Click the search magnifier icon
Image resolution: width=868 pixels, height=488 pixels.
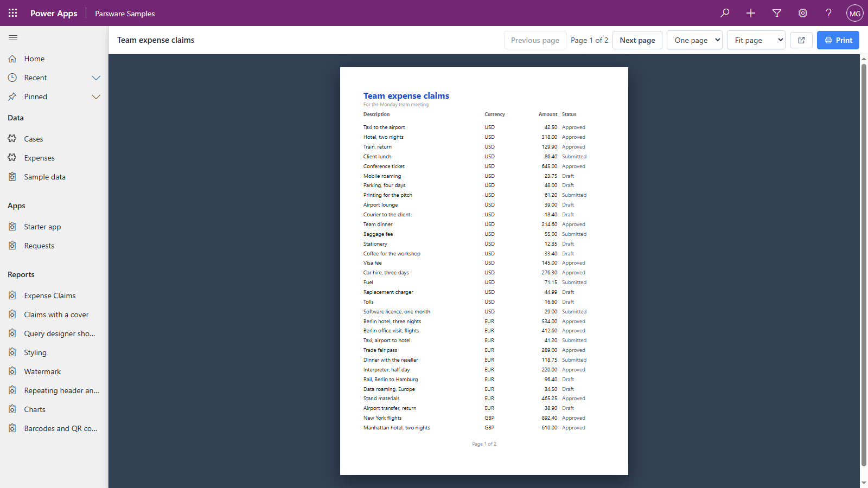pyautogui.click(x=725, y=13)
